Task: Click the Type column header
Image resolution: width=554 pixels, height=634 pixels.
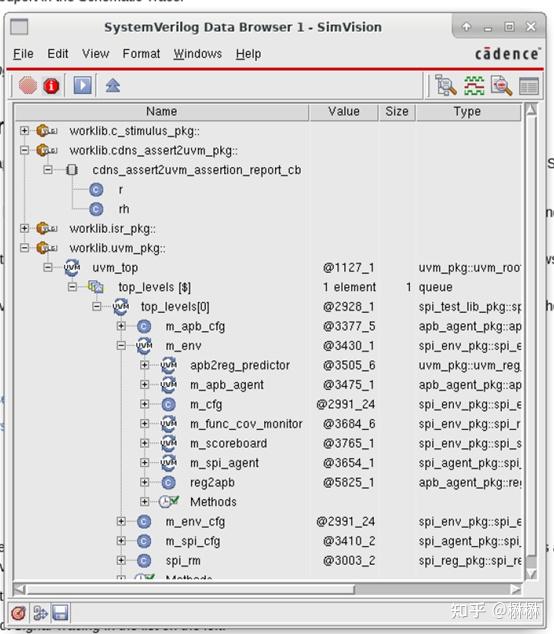Action: pyautogui.click(x=467, y=112)
